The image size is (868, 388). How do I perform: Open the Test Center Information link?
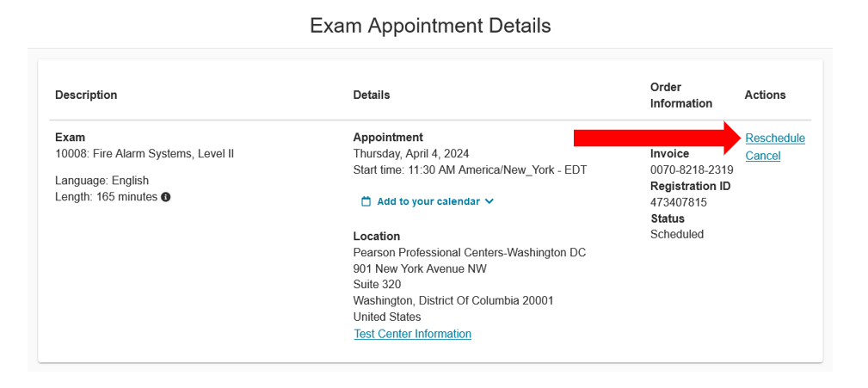(412, 334)
